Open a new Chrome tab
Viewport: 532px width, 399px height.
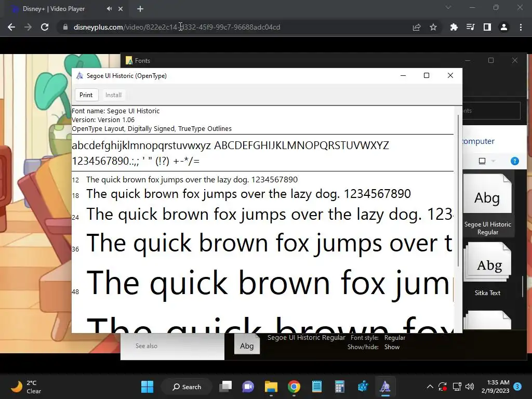(x=140, y=9)
